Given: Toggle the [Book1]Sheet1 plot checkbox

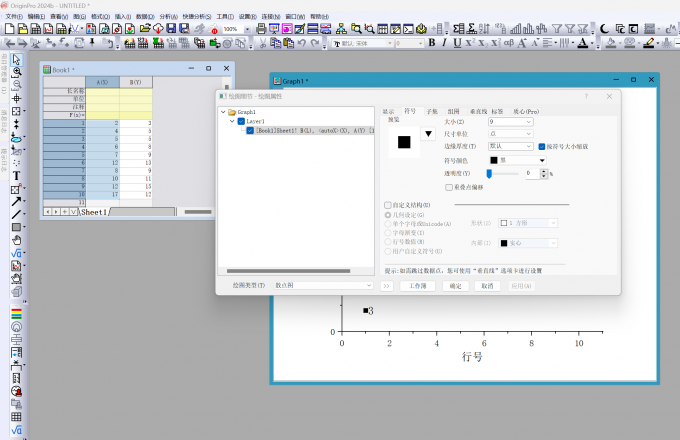Looking at the screenshot, I should click(250, 130).
